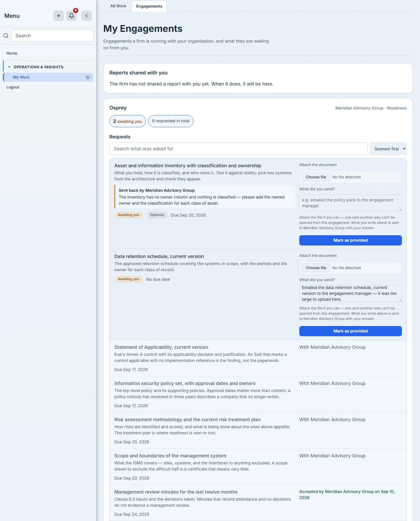This screenshot has width=420, height=521.
Task: Click the Osprey engagement heading
Action: tap(118, 108)
